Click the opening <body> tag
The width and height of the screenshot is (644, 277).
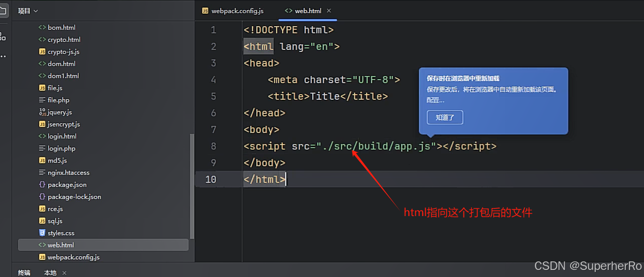[261, 129]
